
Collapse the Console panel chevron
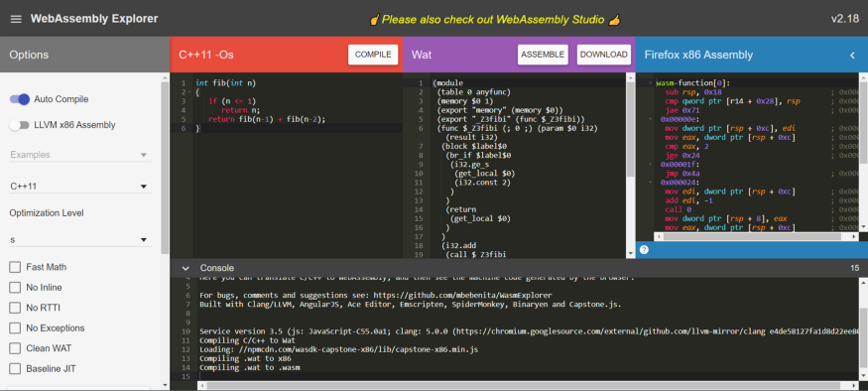pyautogui.click(x=186, y=268)
